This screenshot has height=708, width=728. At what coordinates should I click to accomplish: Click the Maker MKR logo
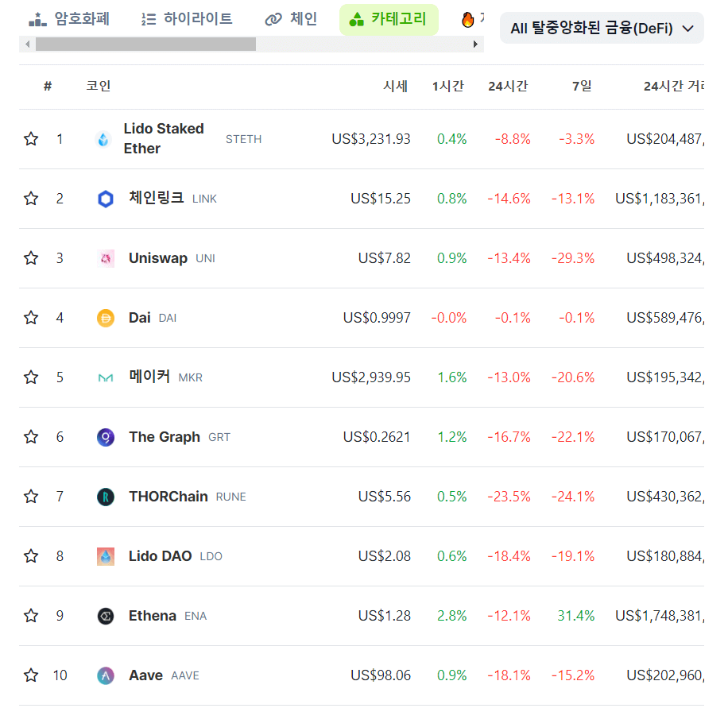(106, 378)
